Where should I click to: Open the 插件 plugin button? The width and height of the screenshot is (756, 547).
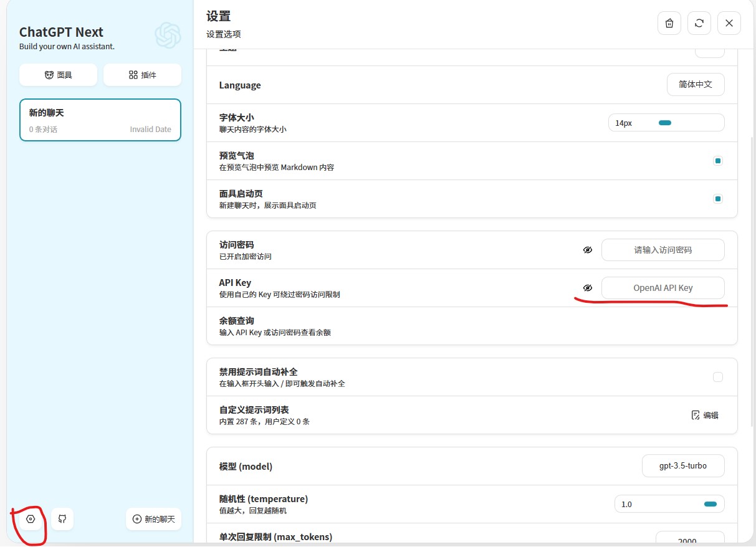pyautogui.click(x=142, y=75)
